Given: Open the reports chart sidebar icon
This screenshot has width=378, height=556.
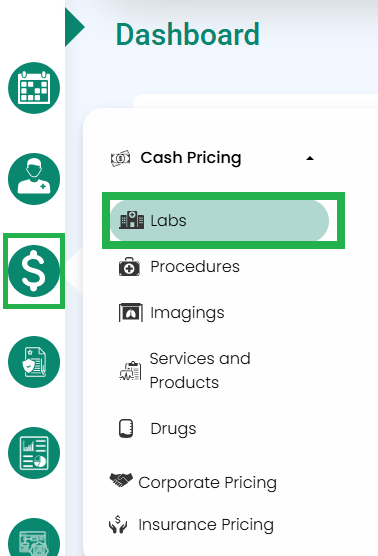Looking at the screenshot, I should pyautogui.click(x=34, y=453).
